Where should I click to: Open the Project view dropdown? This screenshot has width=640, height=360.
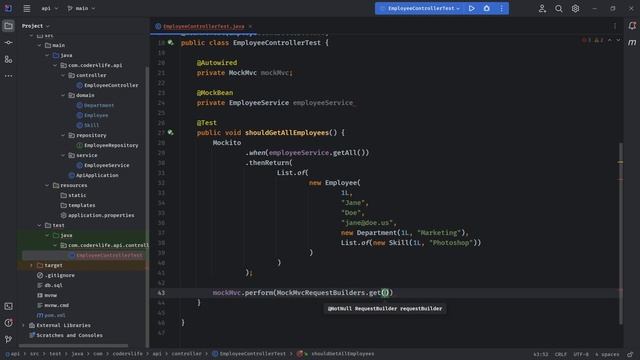36,26
